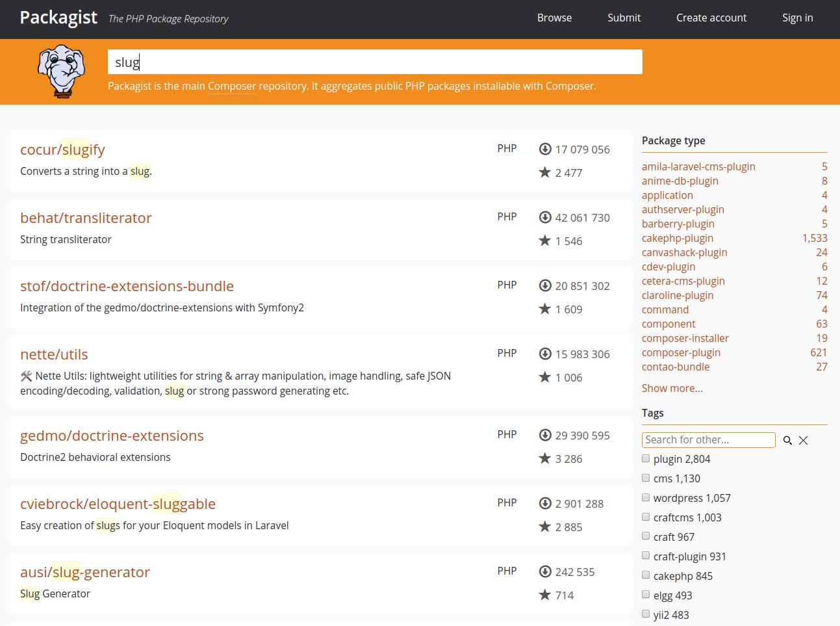Enable the cms tag filter
The image size is (840, 626).
tap(646, 478)
